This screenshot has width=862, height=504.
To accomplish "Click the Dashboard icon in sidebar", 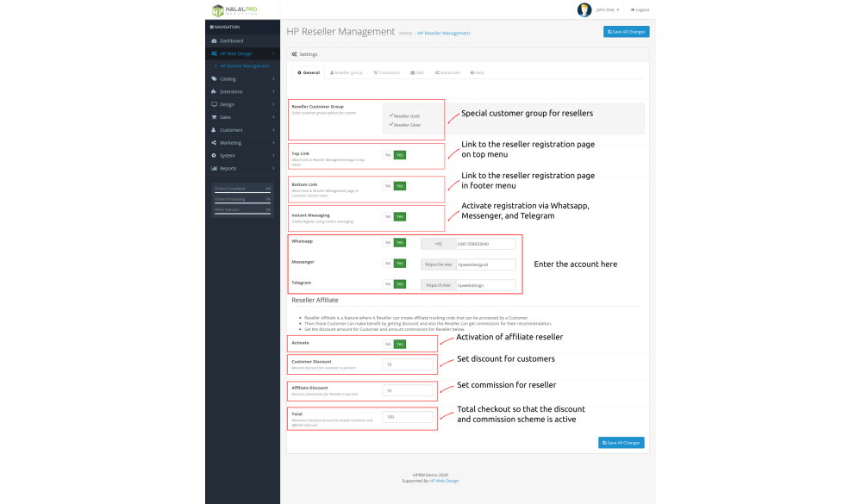I will [x=214, y=40].
